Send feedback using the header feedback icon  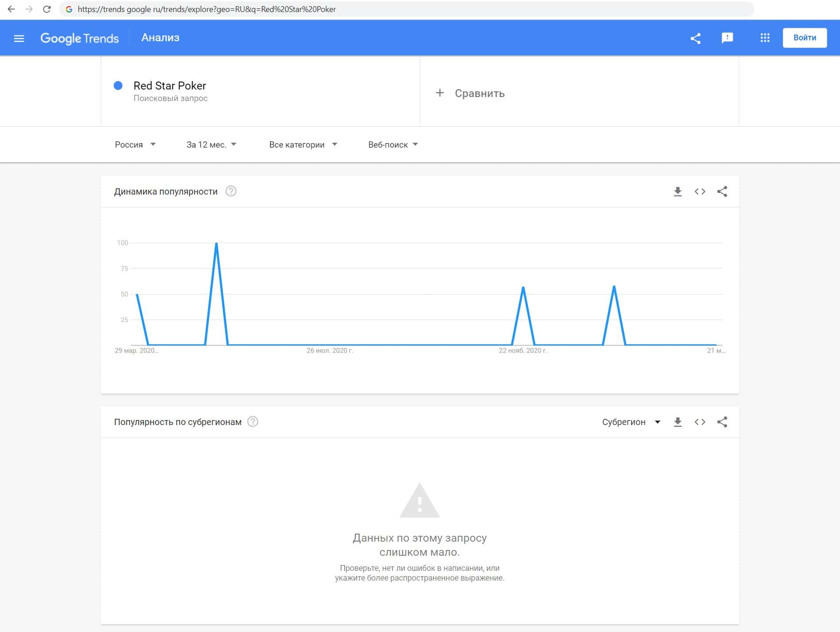tap(727, 38)
